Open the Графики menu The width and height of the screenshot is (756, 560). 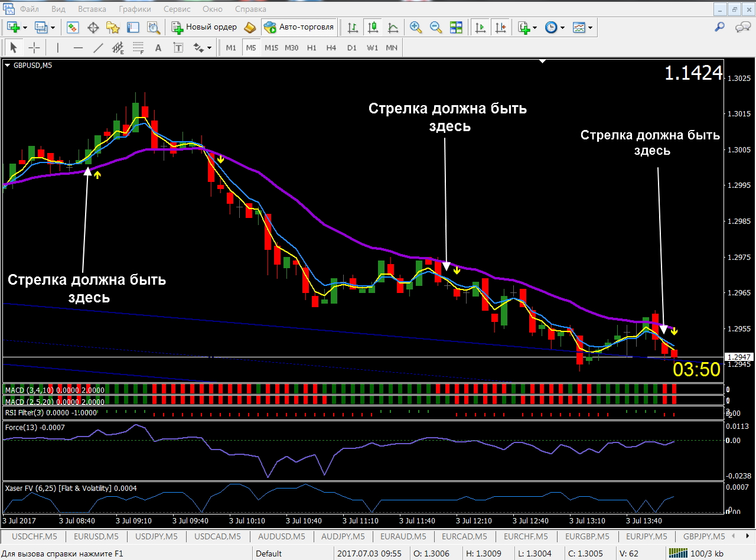coord(134,9)
